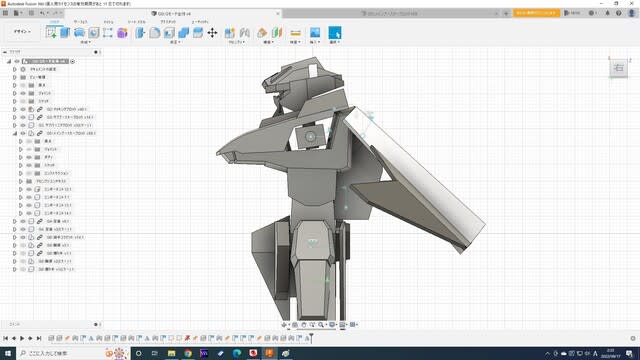Expand the アセンブリコンテキスト folder
The width and height of the screenshot is (640, 360).
pos(21,181)
